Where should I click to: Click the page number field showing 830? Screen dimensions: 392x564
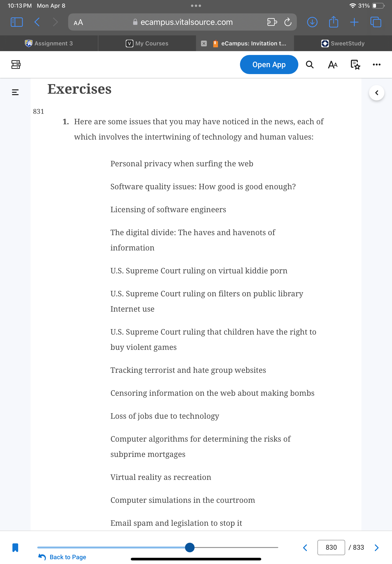point(331,547)
